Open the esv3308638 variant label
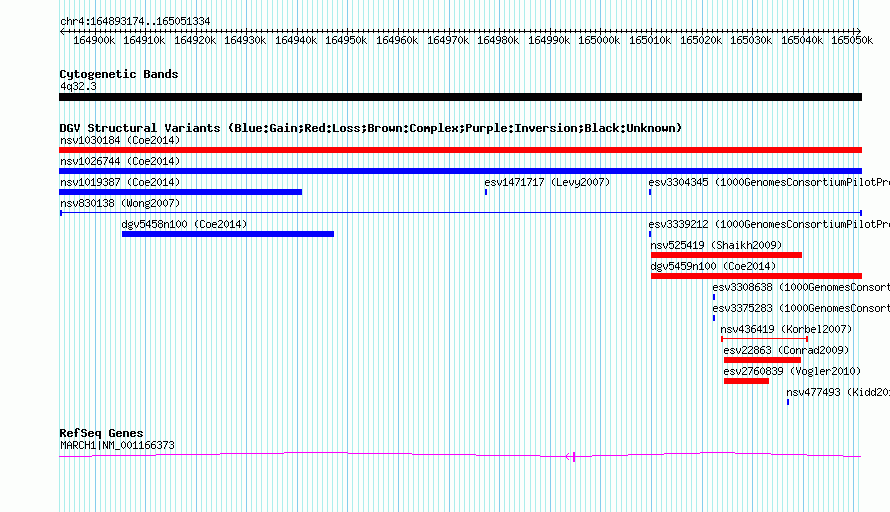This screenshot has height=512, width=890. click(801, 287)
